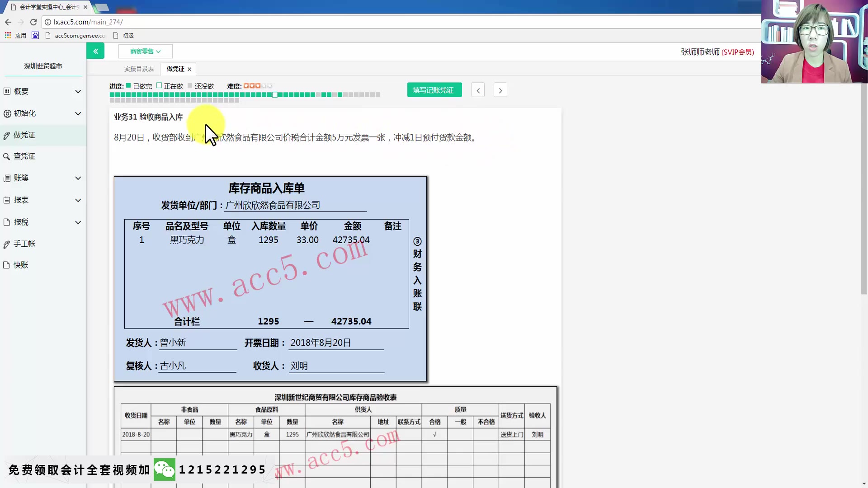
Task: Open the 商贸零售 dropdown menu
Action: click(x=145, y=51)
